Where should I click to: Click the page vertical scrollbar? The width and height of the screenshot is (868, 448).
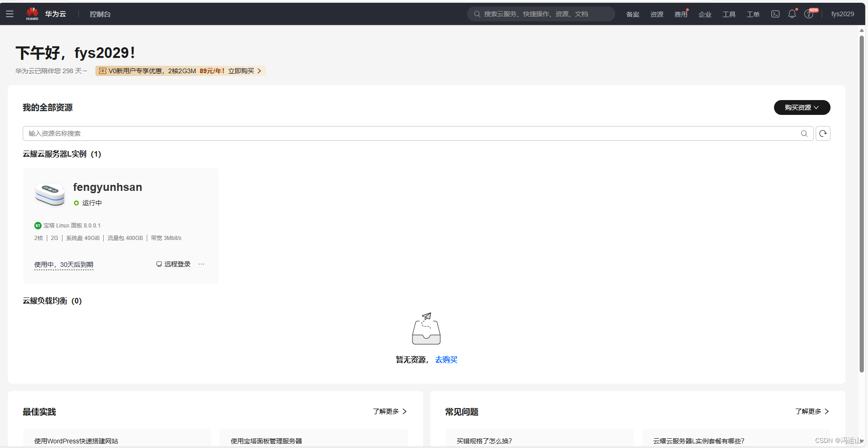[x=862, y=204]
